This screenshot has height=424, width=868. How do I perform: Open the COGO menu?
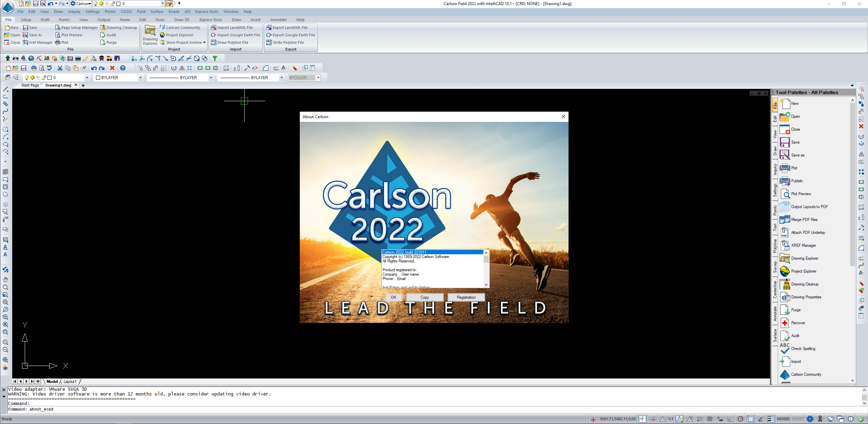pos(126,12)
